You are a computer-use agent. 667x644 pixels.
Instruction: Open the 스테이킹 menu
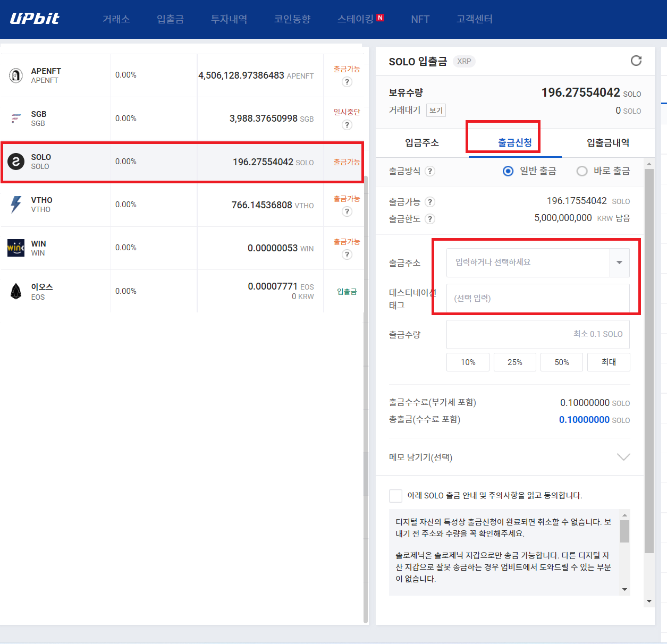355,19
